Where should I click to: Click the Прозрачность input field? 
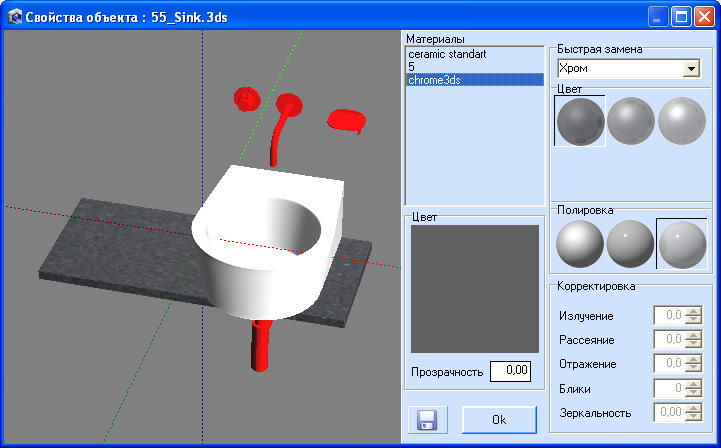coord(510,371)
